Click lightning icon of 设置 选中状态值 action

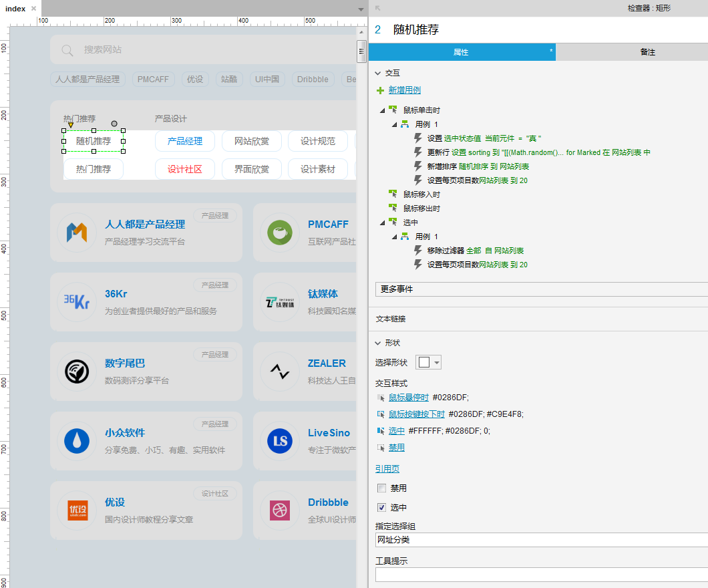tap(418, 138)
